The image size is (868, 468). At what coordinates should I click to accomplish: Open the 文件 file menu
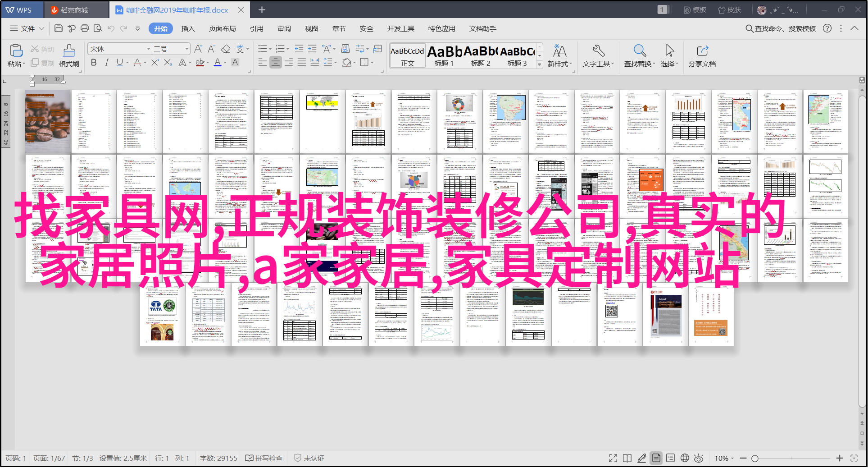click(x=27, y=28)
